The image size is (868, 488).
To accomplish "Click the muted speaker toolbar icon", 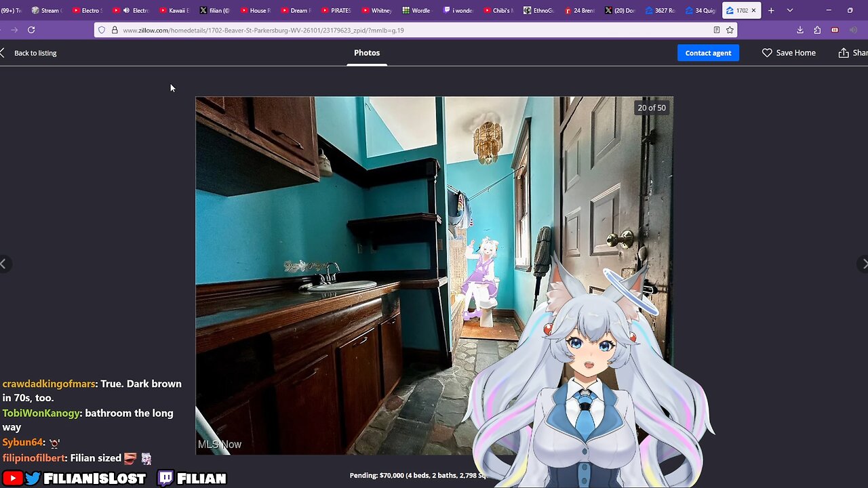I will click(853, 30).
